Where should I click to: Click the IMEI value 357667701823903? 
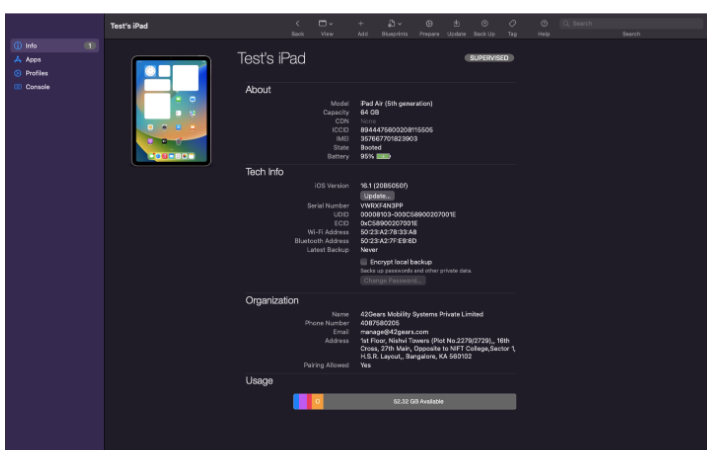tap(389, 139)
